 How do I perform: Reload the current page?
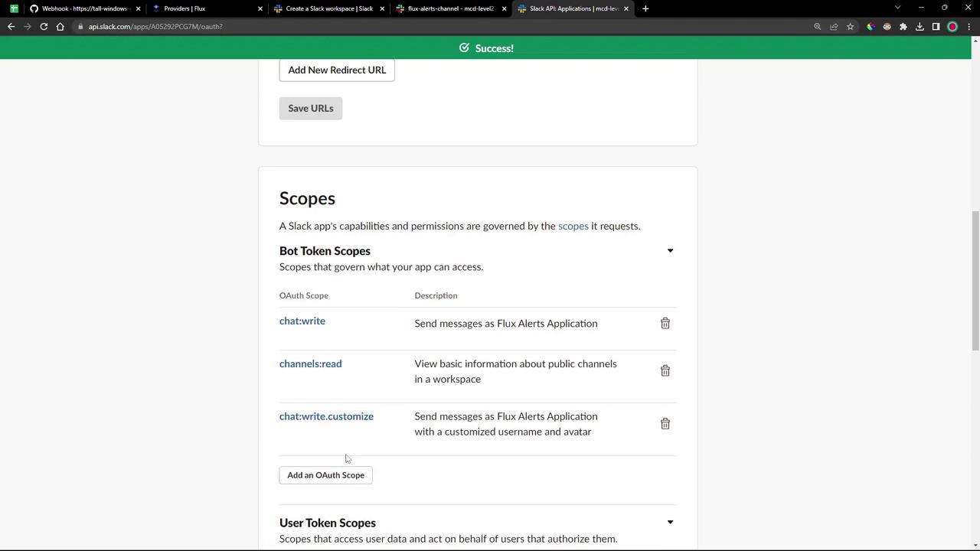[44, 27]
